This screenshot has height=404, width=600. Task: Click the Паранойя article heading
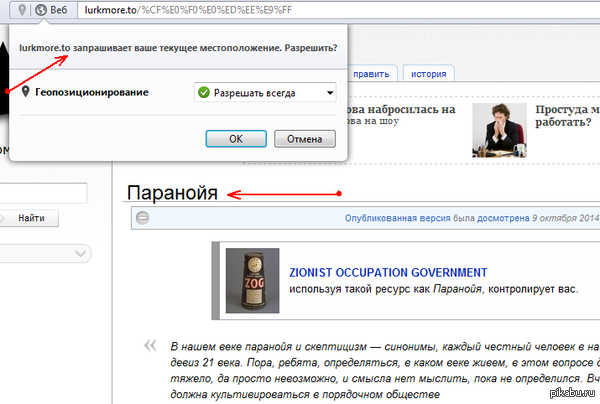coord(172,192)
